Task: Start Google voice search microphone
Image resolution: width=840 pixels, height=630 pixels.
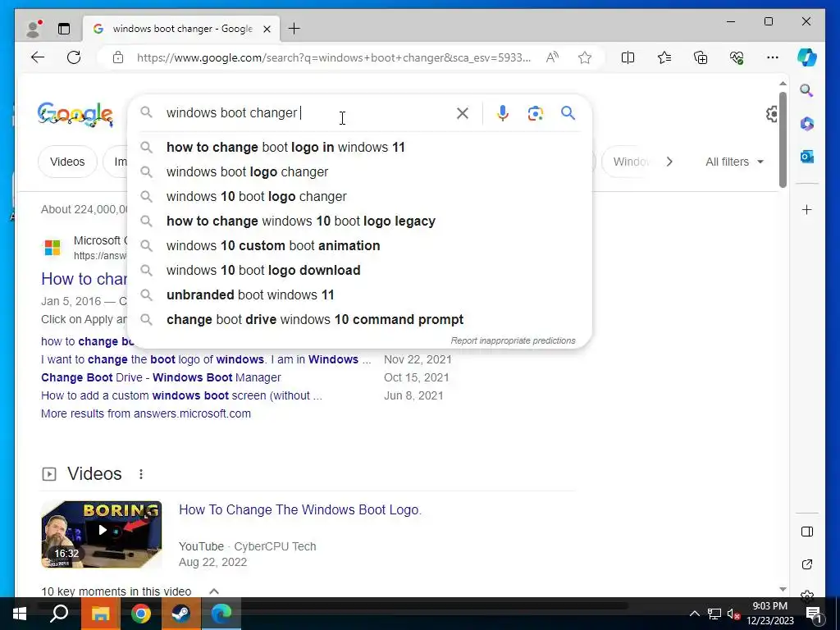Action: [x=503, y=113]
